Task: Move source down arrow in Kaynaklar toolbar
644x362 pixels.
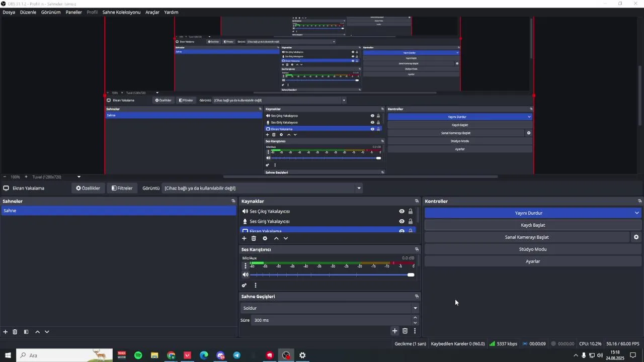Action: click(x=286, y=238)
